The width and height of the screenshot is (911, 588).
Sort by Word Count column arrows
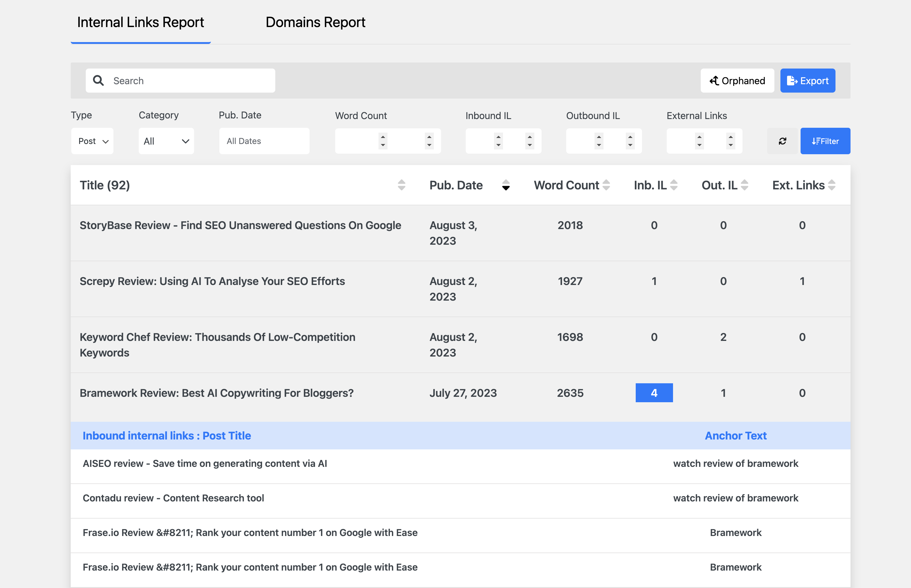point(606,185)
